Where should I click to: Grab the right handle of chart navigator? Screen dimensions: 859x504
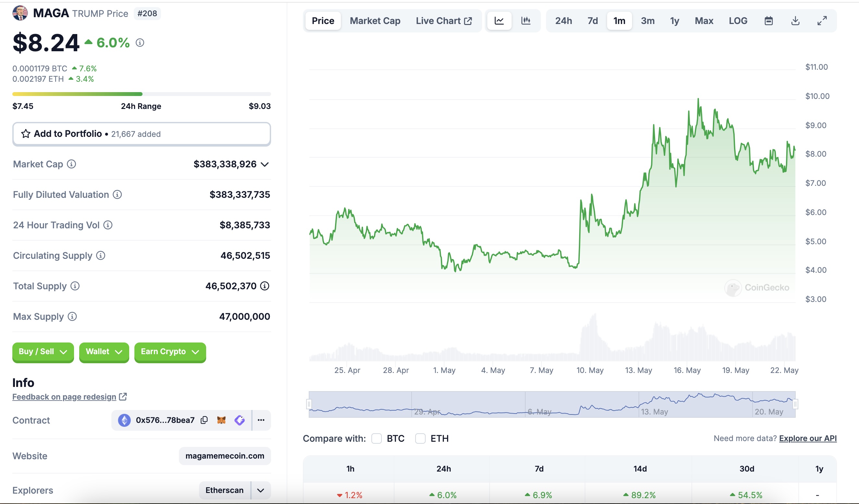click(795, 404)
